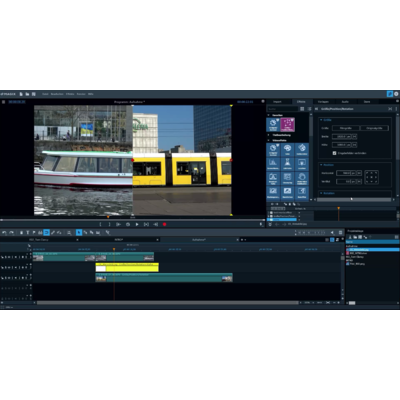Screen dimensions: 400x400
Task: Select the Aufnahme timeline tab
Action: coord(199,240)
